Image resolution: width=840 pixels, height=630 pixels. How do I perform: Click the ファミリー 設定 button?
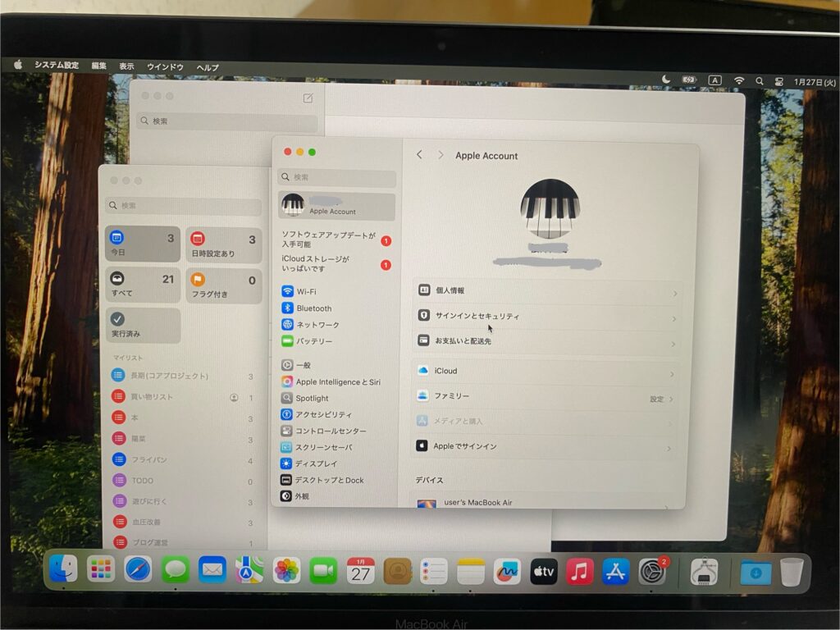coord(657,399)
